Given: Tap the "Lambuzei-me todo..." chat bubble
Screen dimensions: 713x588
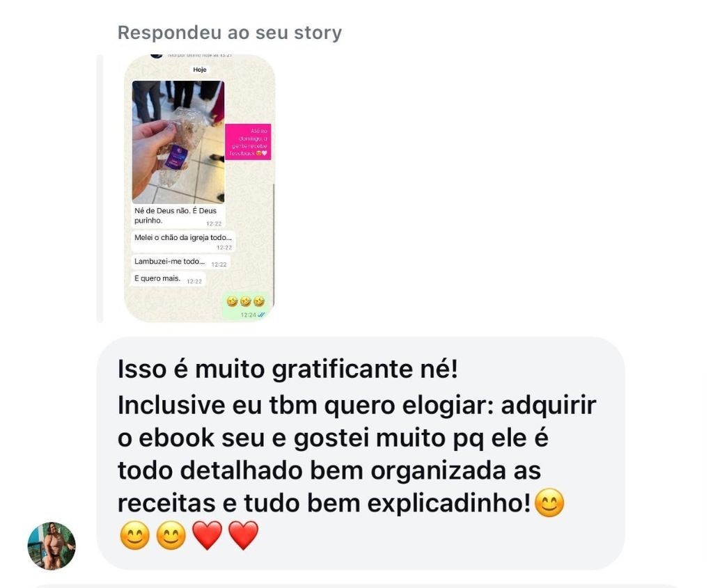Looking at the screenshot, I should point(180,262).
